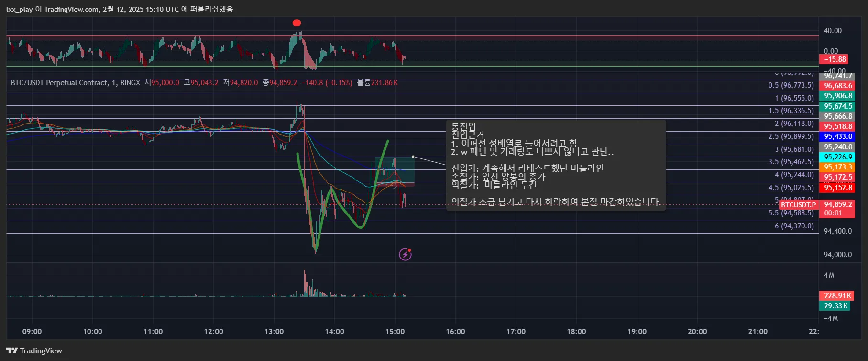The height and width of the screenshot is (361, 868).
Task: Click the 00:01 bar countdown timer
Action: (833, 213)
